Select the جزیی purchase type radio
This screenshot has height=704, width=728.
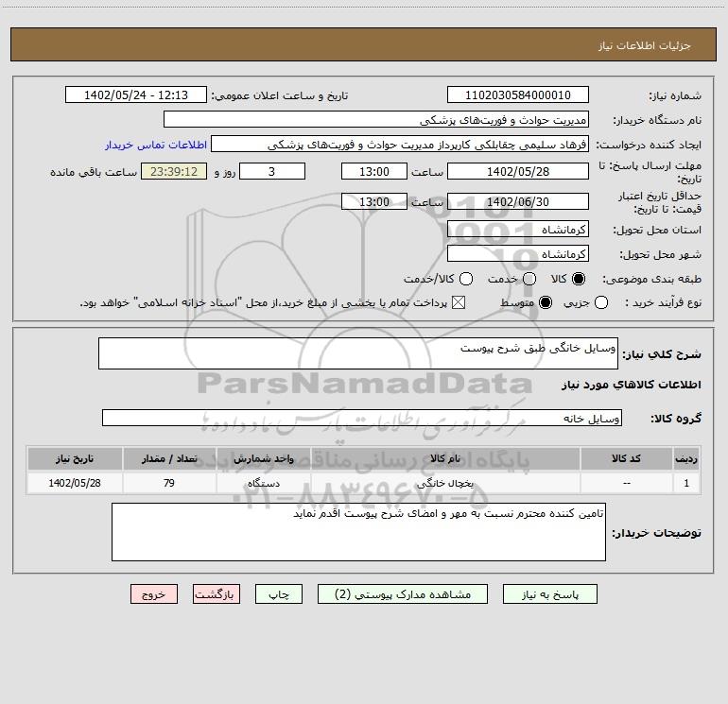(600, 303)
